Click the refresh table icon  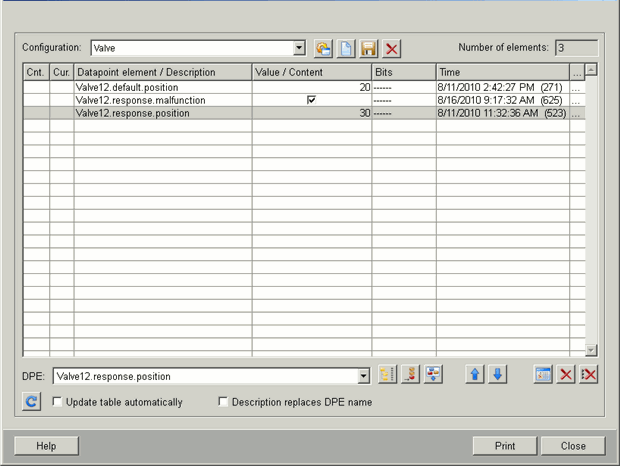tap(32, 402)
